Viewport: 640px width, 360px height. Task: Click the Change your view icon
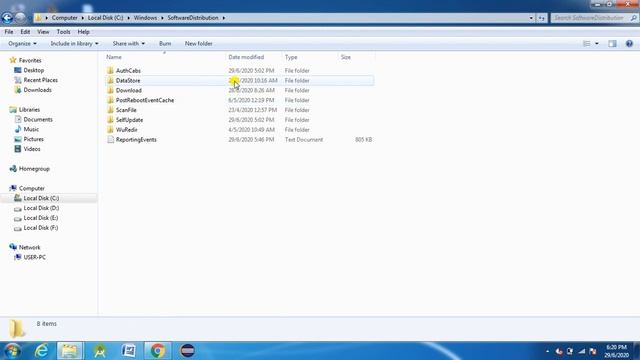[587, 44]
